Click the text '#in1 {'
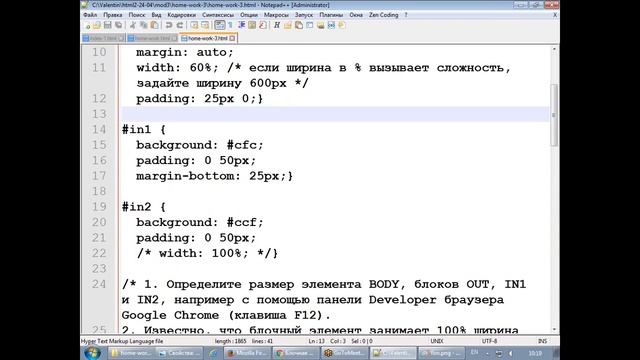 [144, 130]
